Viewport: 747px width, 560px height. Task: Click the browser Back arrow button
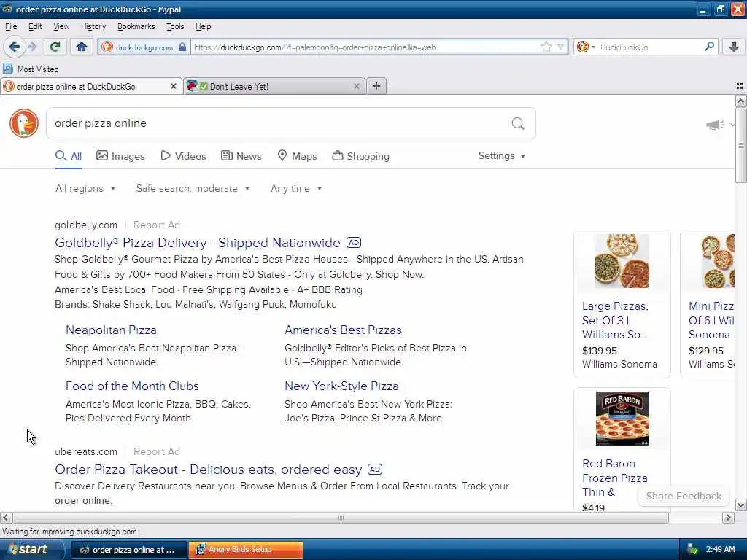click(x=15, y=47)
